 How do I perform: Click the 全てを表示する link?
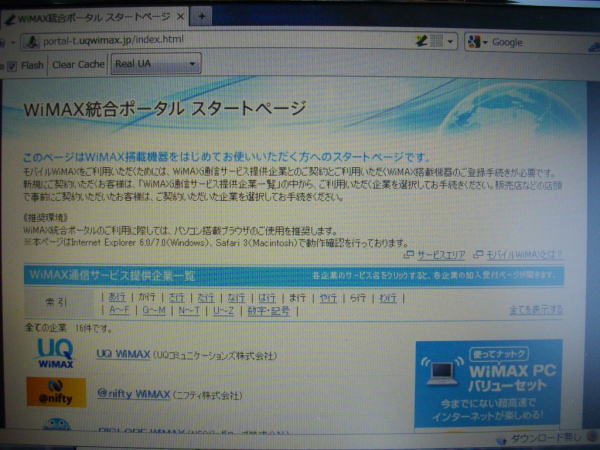point(536,310)
